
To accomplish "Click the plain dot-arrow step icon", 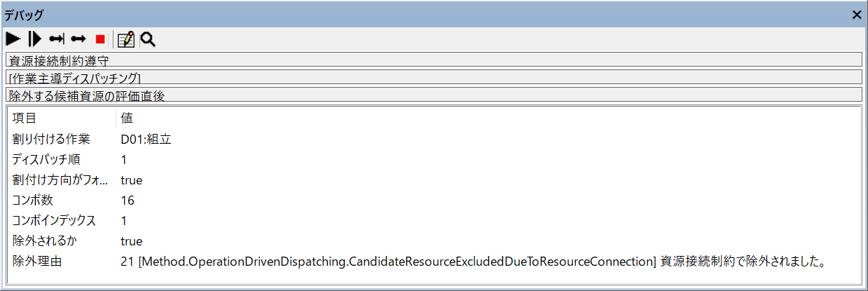I will pyautogui.click(x=78, y=39).
